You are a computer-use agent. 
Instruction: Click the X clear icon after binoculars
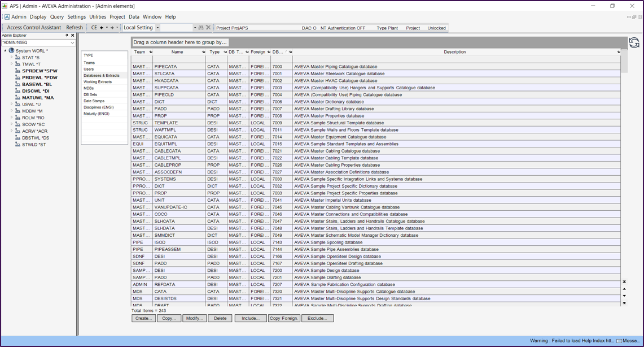click(x=208, y=28)
